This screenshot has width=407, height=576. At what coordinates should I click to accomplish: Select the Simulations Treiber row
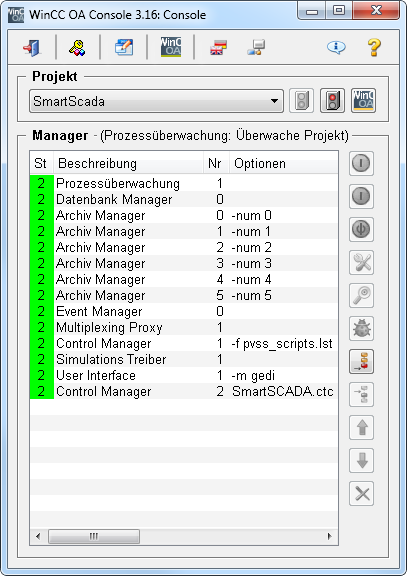tap(184, 359)
